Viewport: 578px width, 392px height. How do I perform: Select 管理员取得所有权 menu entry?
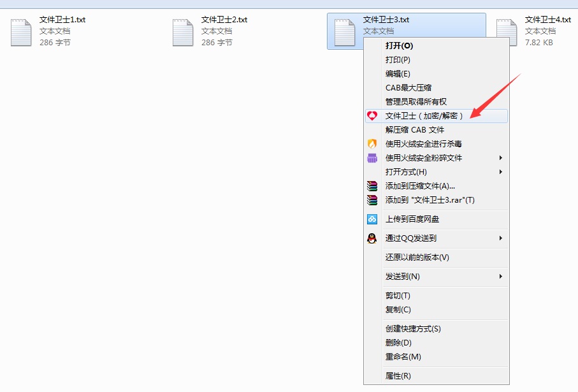click(x=436, y=102)
